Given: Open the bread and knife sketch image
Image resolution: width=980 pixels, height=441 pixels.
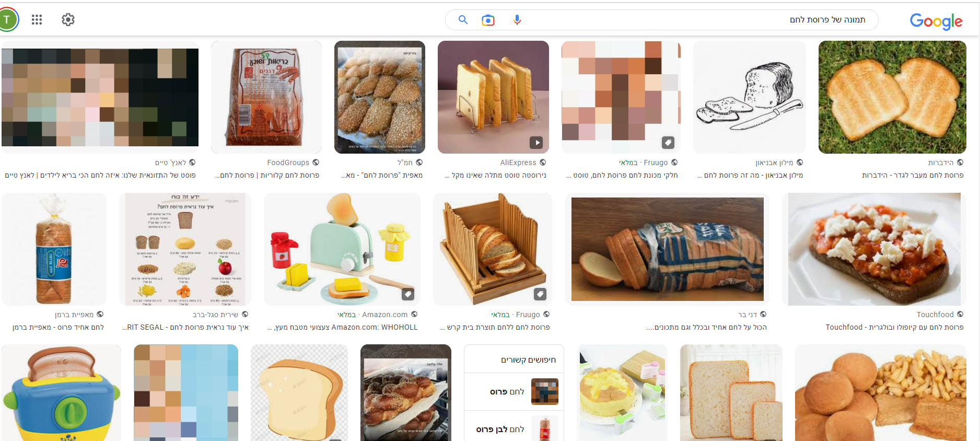Looking at the screenshot, I should pyautogui.click(x=749, y=97).
